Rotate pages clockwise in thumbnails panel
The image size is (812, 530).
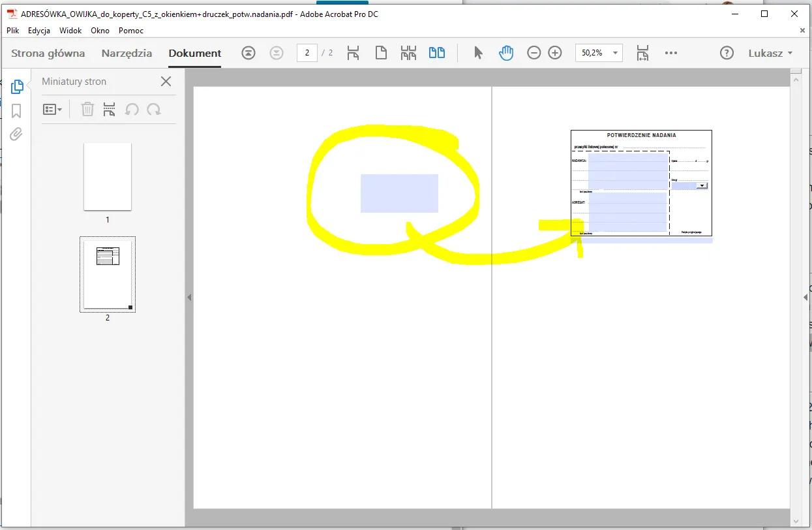(154, 110)
